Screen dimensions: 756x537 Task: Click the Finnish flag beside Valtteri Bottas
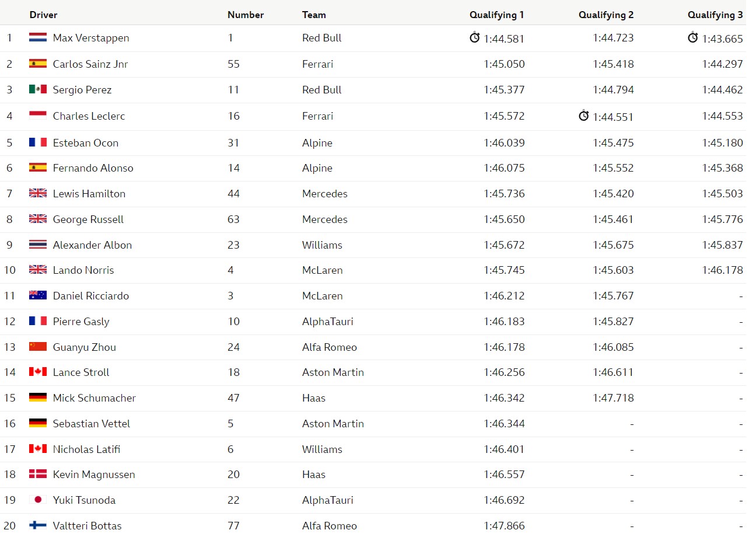[x=38, y=525]
